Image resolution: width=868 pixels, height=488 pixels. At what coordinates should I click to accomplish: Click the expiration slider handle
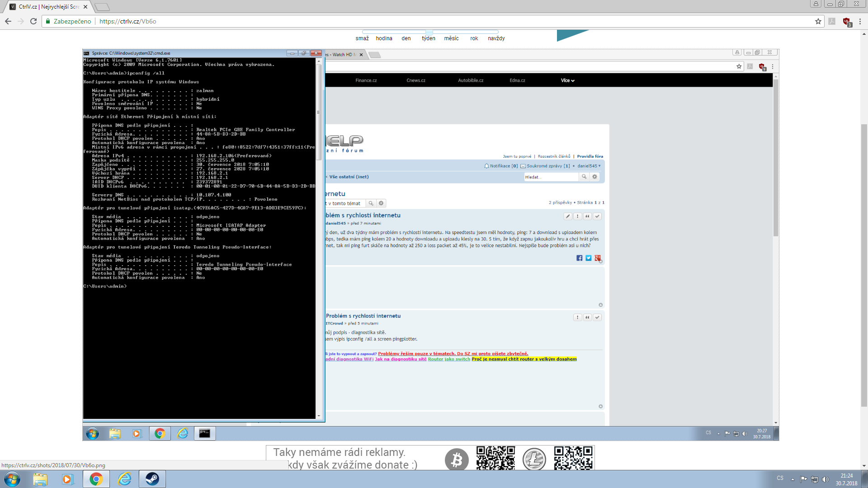(429, 32)
